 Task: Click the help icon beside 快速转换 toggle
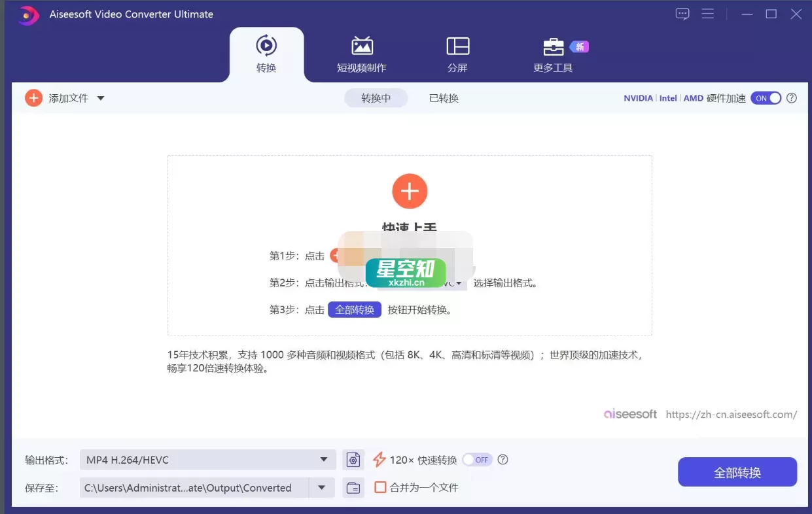[503, 460]
